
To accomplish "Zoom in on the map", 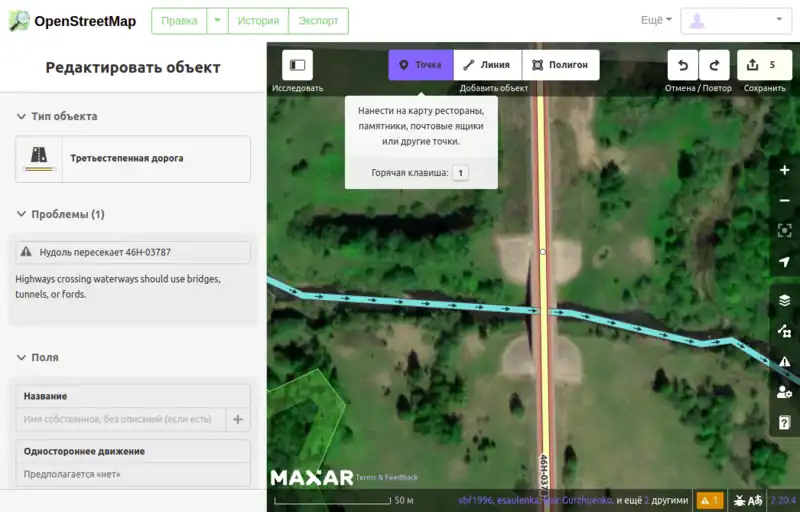I will point(784,170).
